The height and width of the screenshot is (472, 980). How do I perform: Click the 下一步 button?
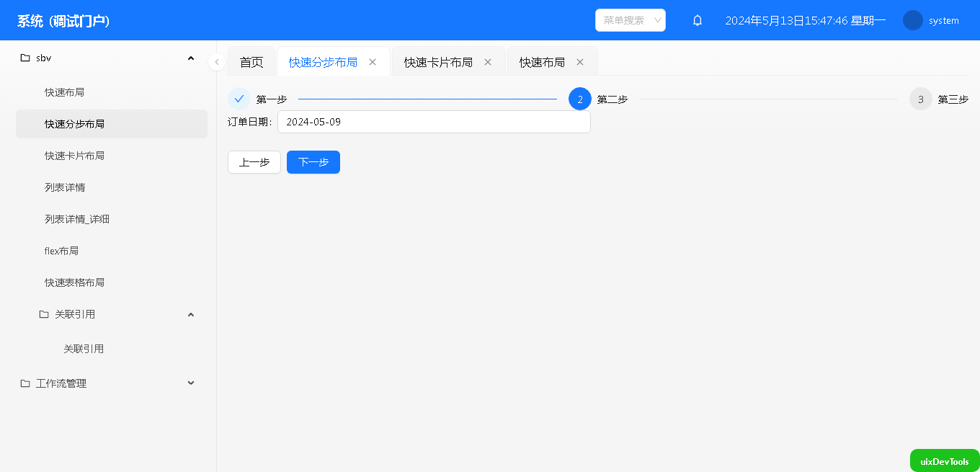[x=313, y=162]
